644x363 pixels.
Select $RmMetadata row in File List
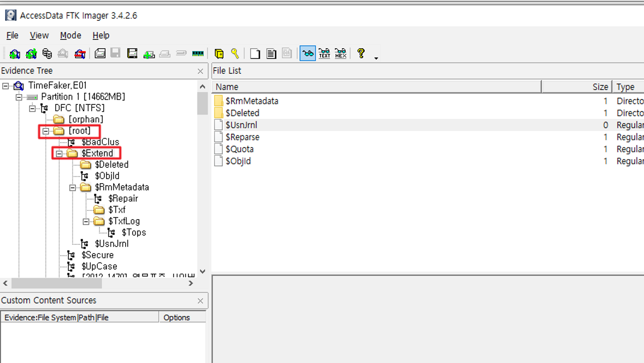point(427,101)
